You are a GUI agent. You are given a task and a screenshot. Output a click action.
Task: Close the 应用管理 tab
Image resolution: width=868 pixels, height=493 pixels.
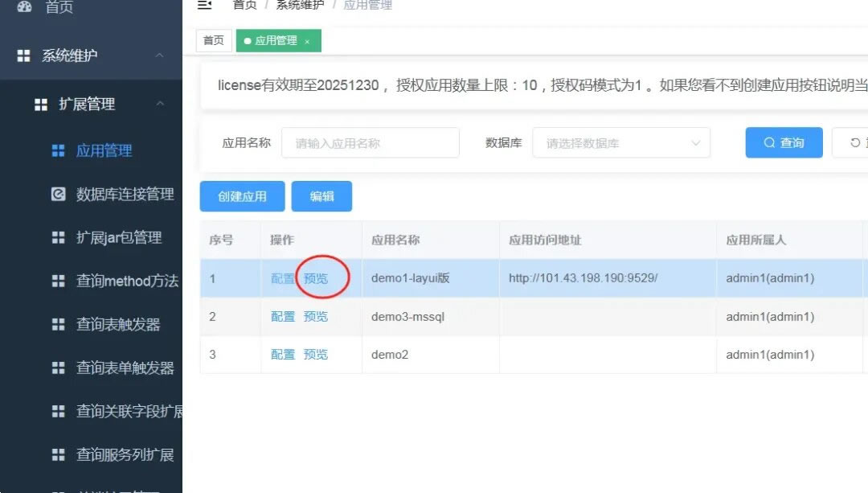307,42
